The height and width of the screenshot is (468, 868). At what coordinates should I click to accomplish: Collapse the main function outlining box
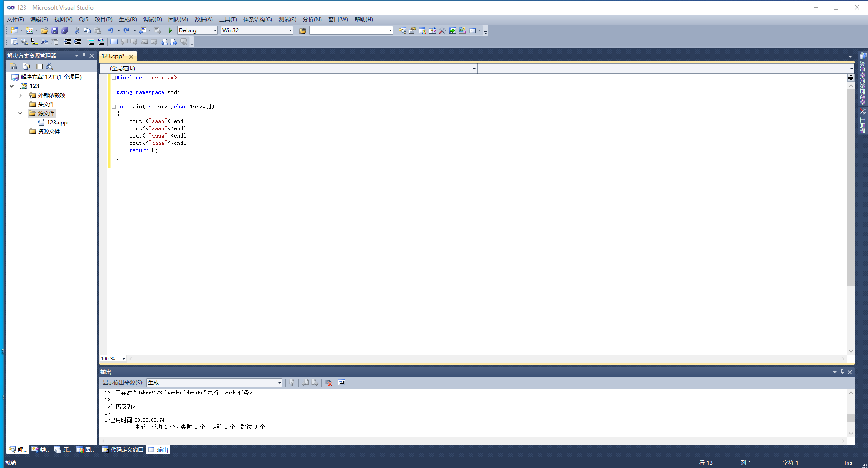(113, 107)
